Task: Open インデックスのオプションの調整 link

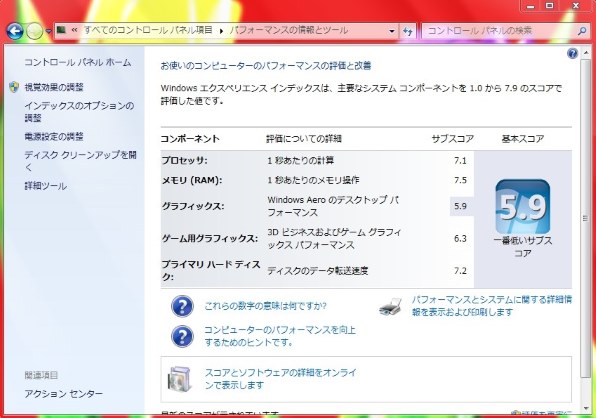Action: [x=79, y=112]
